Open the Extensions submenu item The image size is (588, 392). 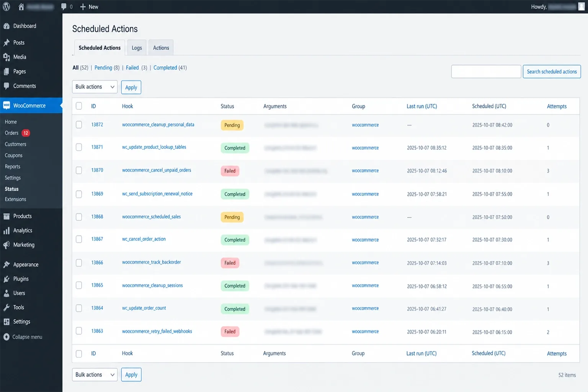(x=15, y=199)
